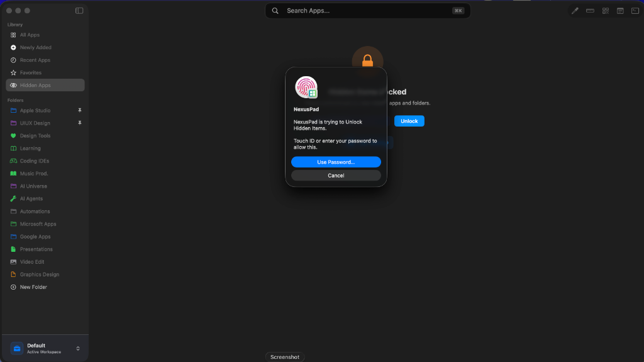Click the orange lock icon
644x362 pixels.
[x=367, y=61]
